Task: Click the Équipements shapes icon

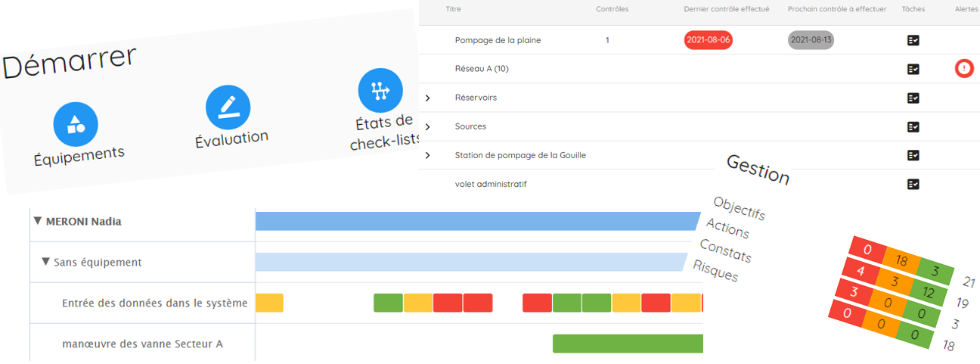Action: [76, 124]
